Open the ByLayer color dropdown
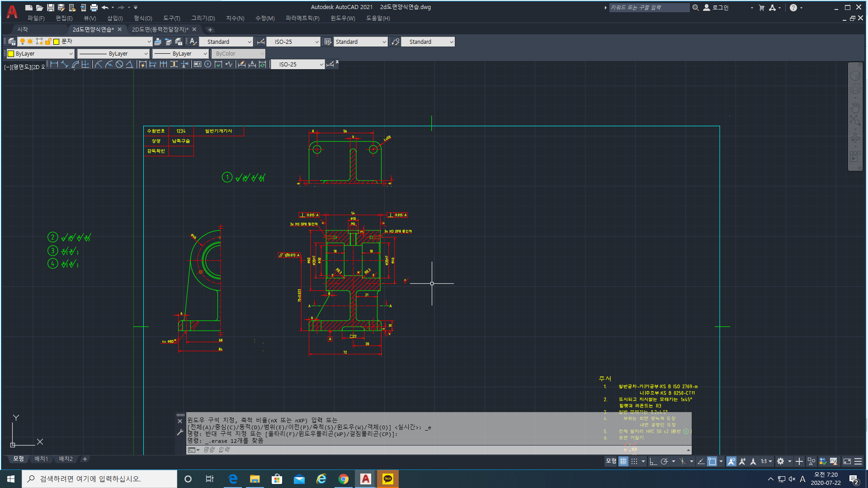Viewport: 868px width, 488px height. (x=40, y=53)
